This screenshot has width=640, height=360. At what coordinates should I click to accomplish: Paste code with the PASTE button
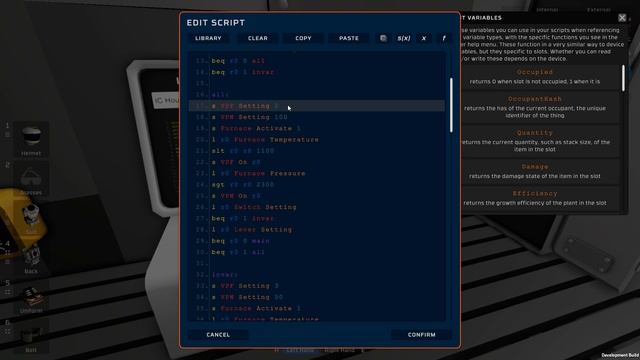(349, 38)
